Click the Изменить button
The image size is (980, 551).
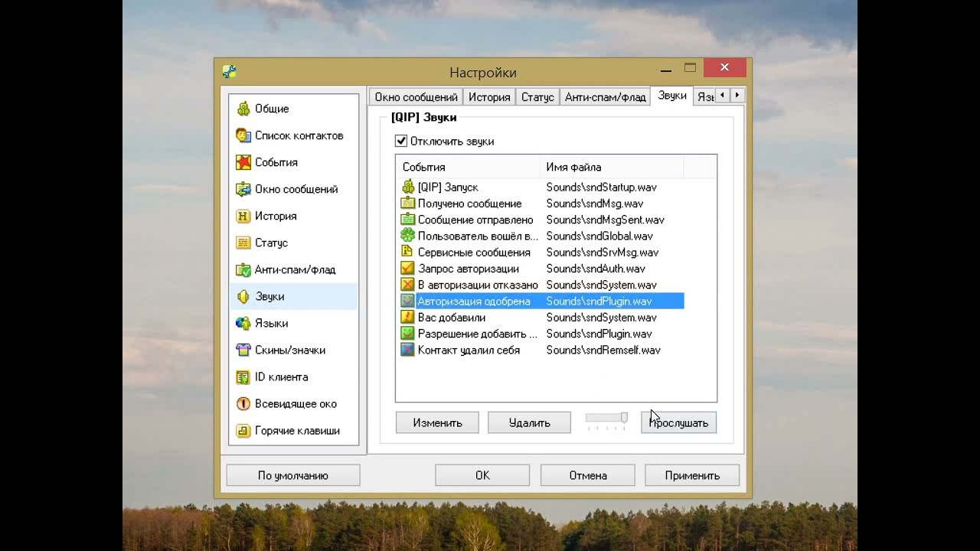tap(437, 422)
